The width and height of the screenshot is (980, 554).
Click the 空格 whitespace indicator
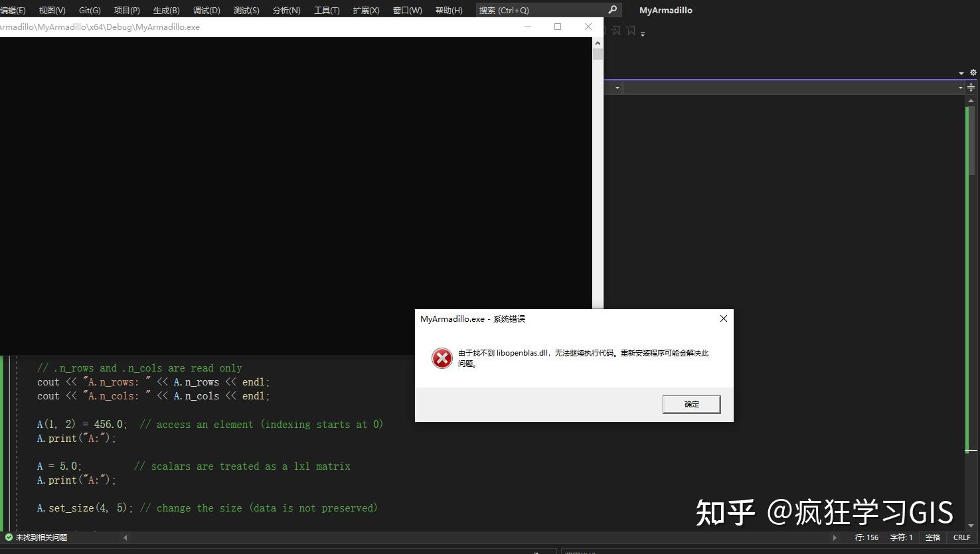[x=932, y=537]
